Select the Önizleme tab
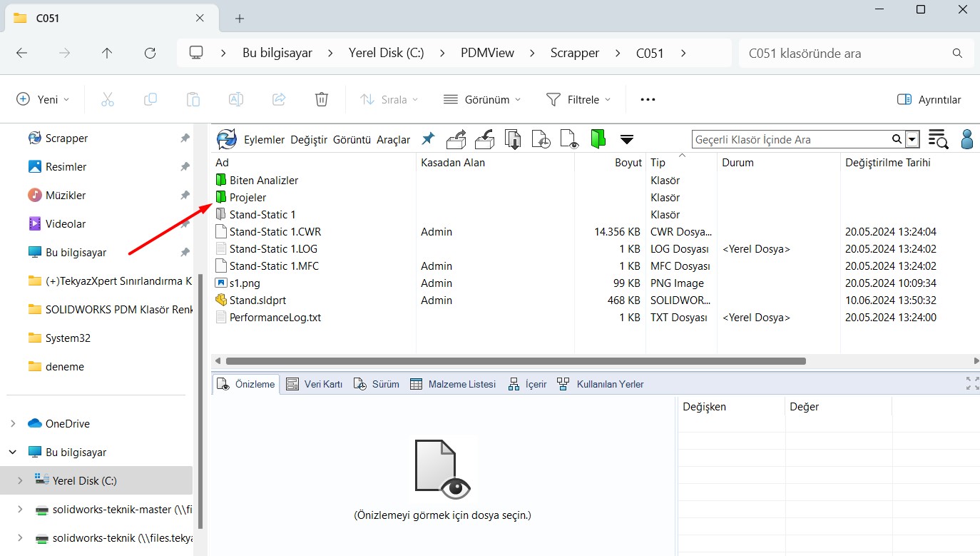This screenshot has height=556, width=980. (246, 384)
